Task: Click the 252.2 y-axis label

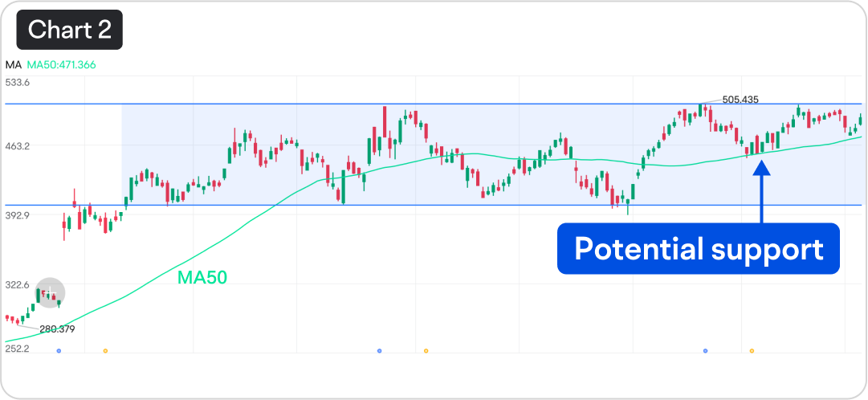Action: [17, 349]
